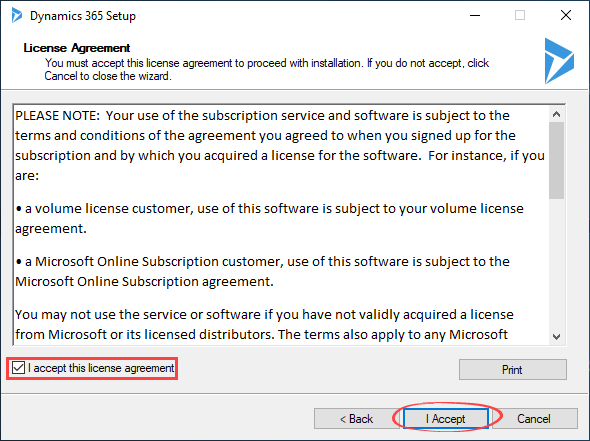Toggle the accept license agreement checkbox
Image resolution: width=590 pixels, height=441 pixels.
pos(18,368)
